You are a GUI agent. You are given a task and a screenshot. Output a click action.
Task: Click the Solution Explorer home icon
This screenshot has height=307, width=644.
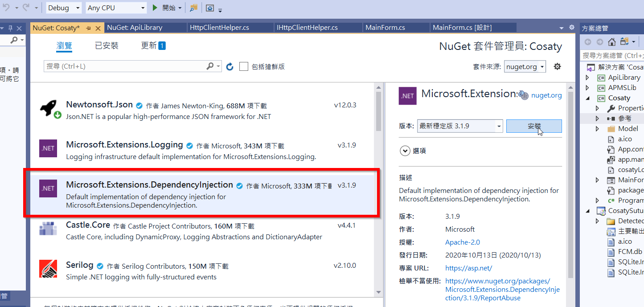coord(612,42)
